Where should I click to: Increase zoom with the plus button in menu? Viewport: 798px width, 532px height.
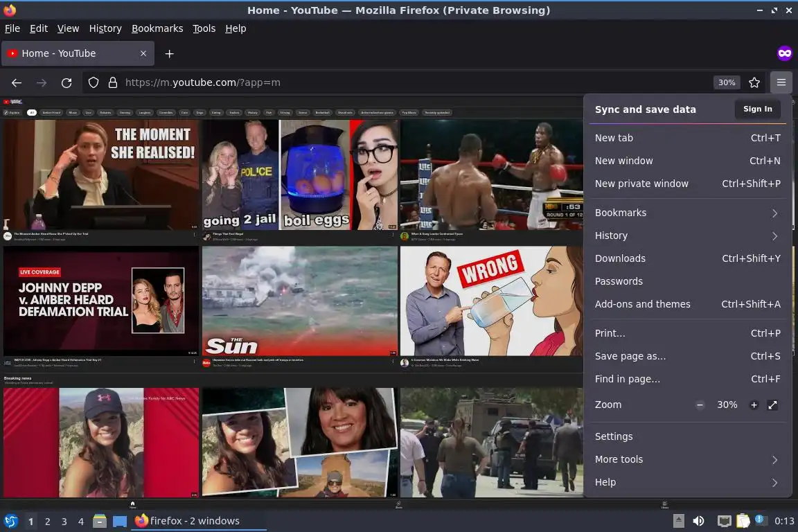point(754,405)
